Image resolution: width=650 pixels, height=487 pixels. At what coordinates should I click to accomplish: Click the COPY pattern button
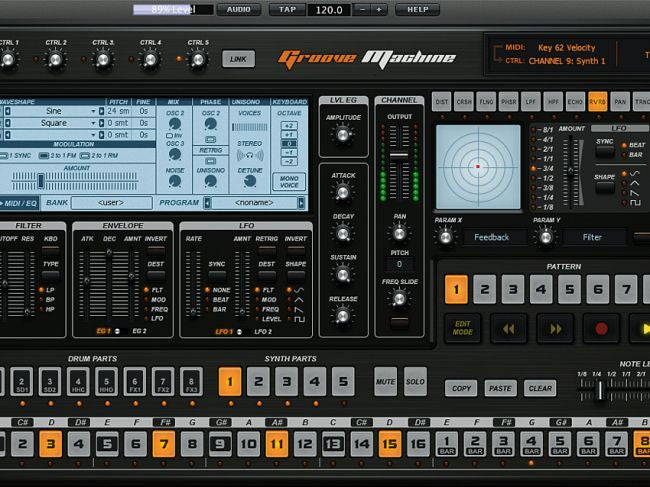click(462, 388)
